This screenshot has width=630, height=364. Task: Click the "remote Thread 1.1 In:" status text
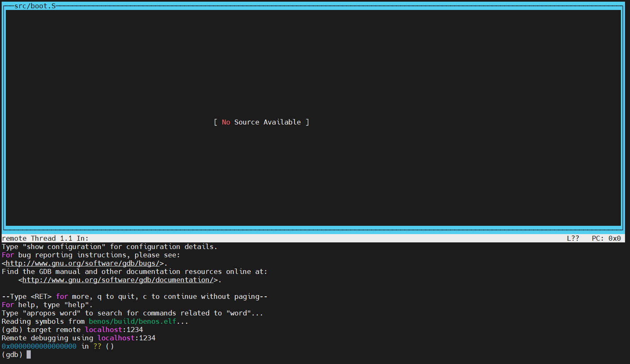tap(45, 238)
